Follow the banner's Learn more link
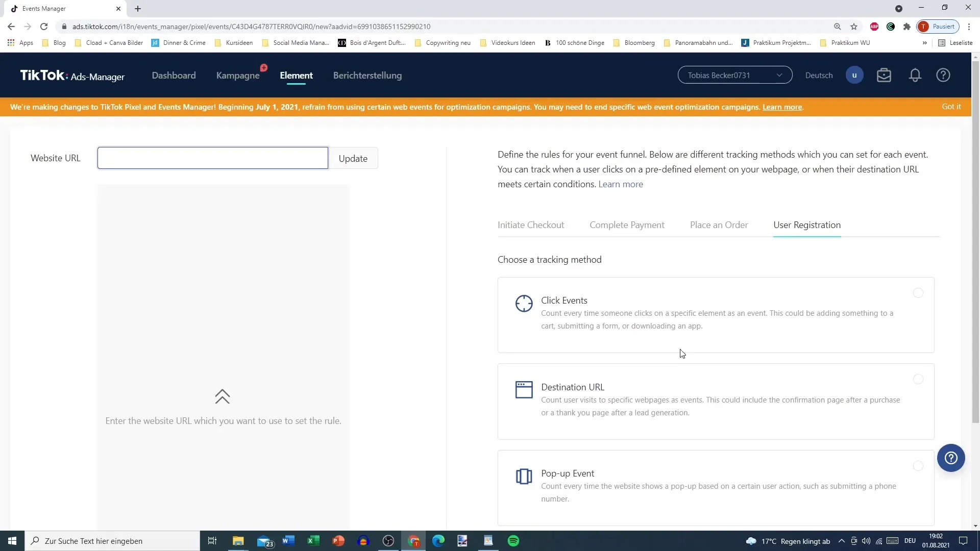This screenshot has width=980, height=551. coord(782,107)
